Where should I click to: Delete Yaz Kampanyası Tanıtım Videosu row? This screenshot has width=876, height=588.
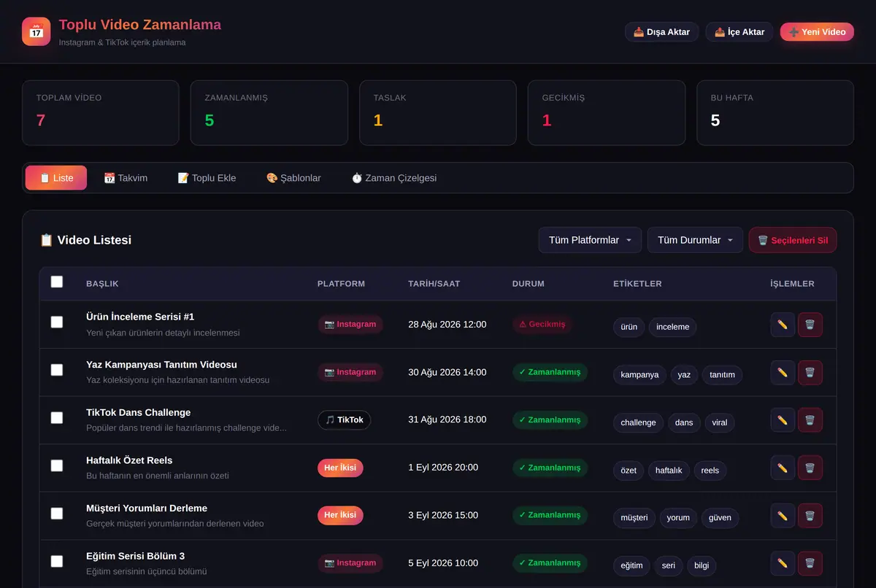[x=810, y=372]
